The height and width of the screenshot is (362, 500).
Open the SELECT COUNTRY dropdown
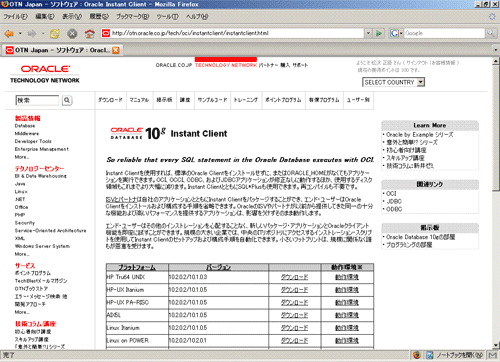[393, 82]
